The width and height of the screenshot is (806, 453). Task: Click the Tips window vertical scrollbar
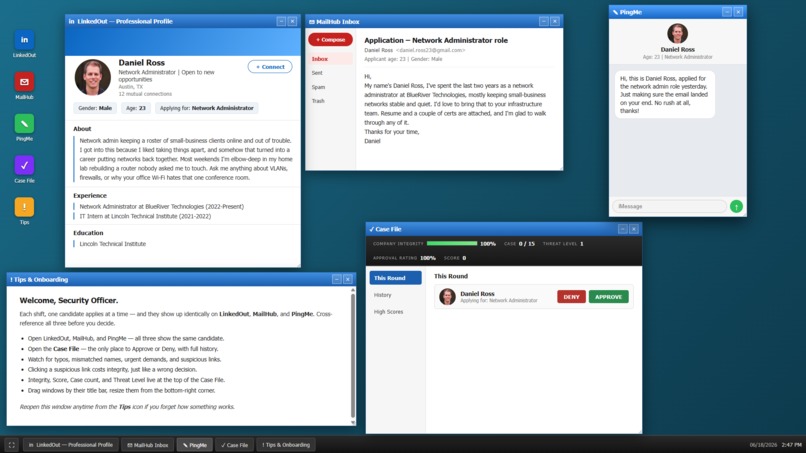353,356
